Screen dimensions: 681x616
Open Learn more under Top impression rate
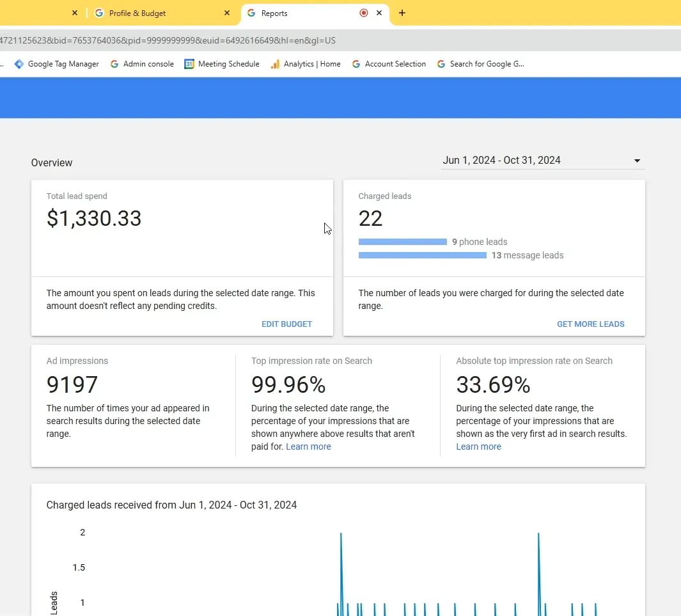click(x=308, y=446)
